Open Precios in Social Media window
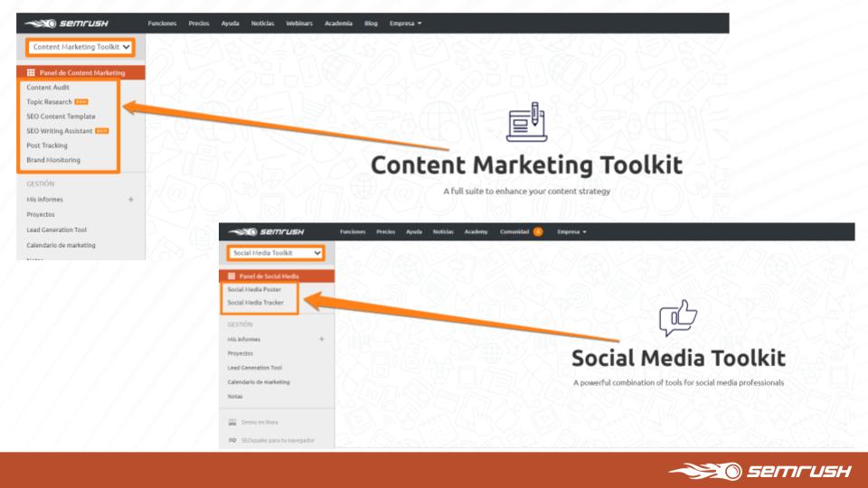Image resolution: width=868 pixels, height=488 pixels. [386, 232]
